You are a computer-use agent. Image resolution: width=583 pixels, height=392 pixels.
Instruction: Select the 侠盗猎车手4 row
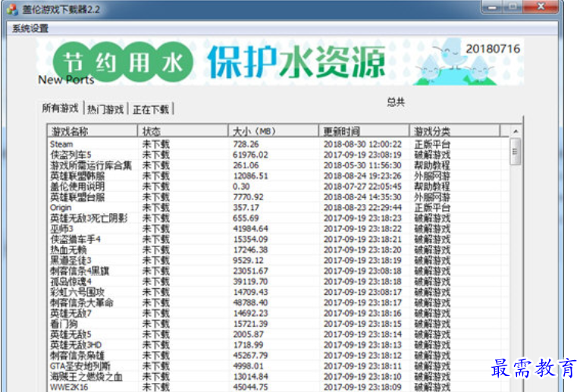(278, 239)
